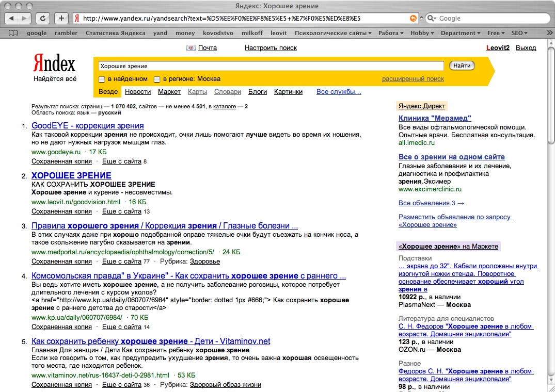Open the 'Hobby' bookmarks dropdown

click(422, 33)
